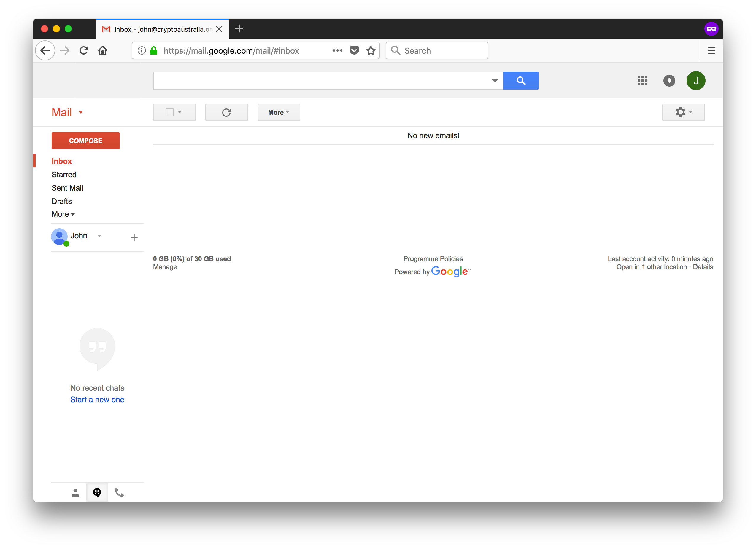Open the Sent Mail folder
The image size is (756, 549).
[67, 188]
